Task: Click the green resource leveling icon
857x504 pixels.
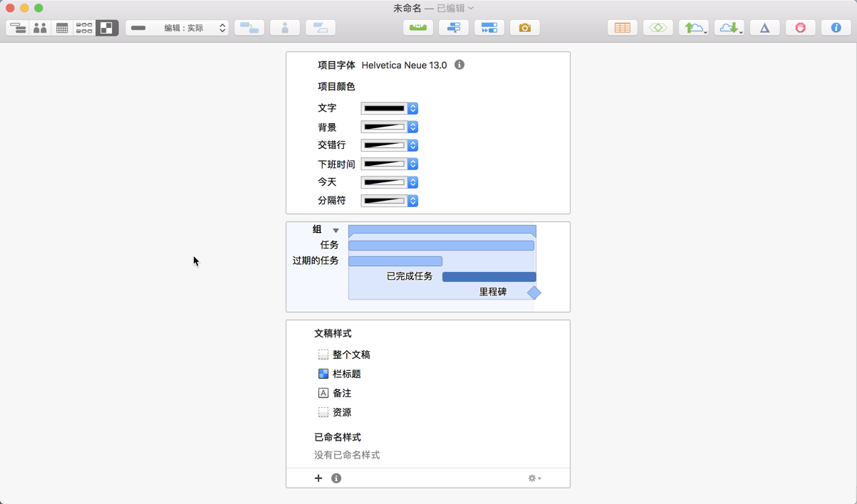Action: tap(417, 27)
